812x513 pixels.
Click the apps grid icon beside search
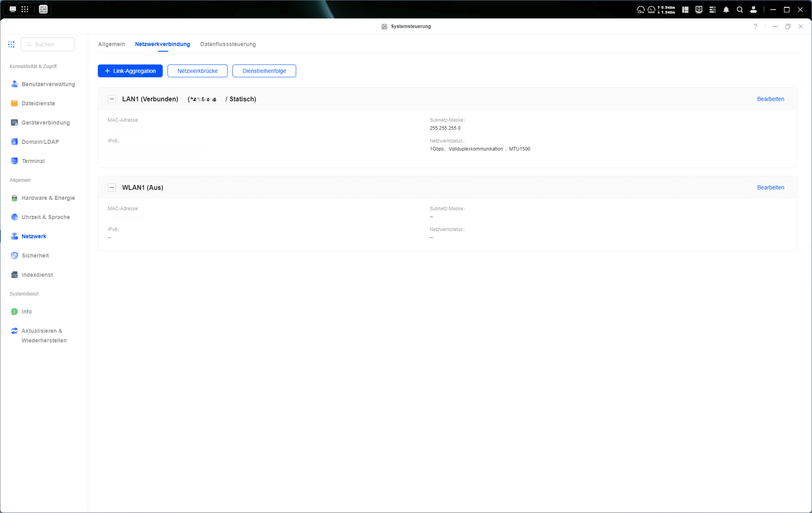click(11, 44)
